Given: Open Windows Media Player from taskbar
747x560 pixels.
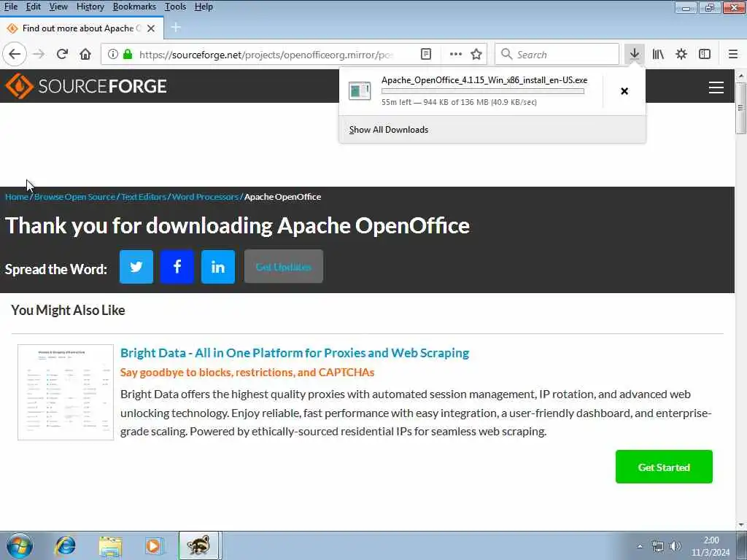Looking at the screenshot, I should tap(154, 545).
